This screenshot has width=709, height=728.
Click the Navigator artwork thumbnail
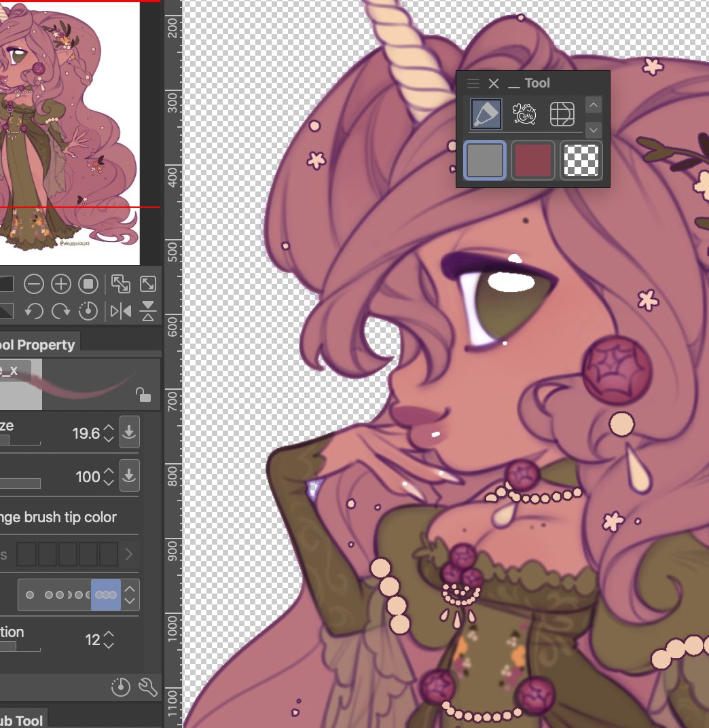click(70, 132)
